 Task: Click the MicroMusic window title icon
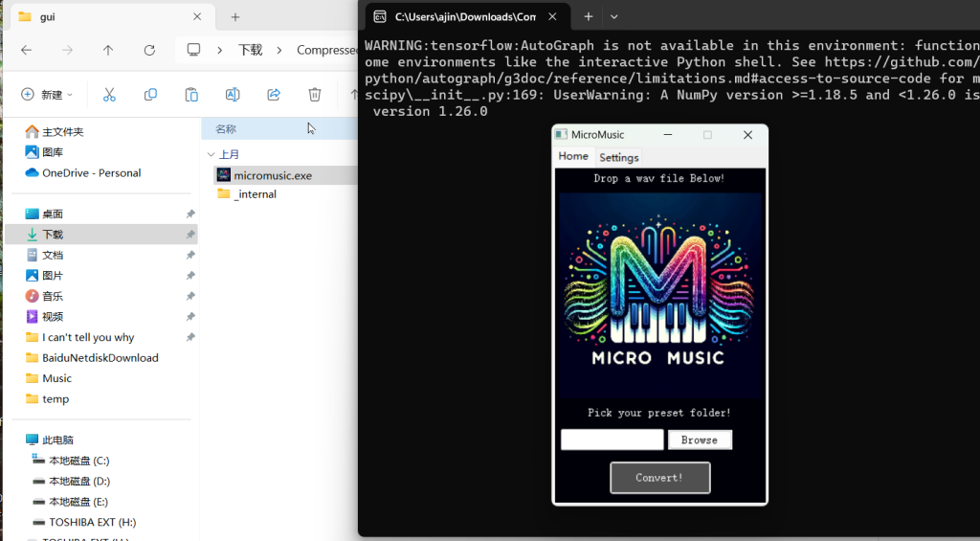pyautogui.click(x=561, y=134)
